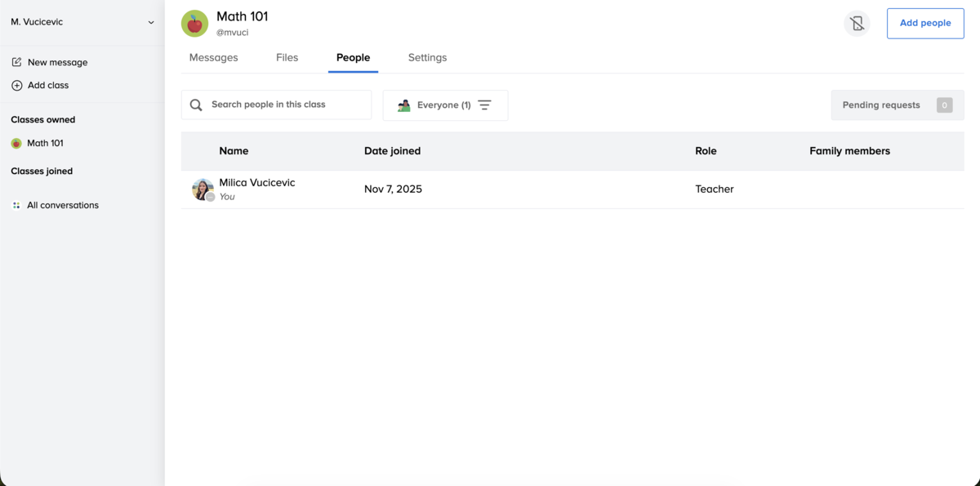
Task: Click the apple icon beside Math 101 in sidebar
Action: [x=16, y=144]
